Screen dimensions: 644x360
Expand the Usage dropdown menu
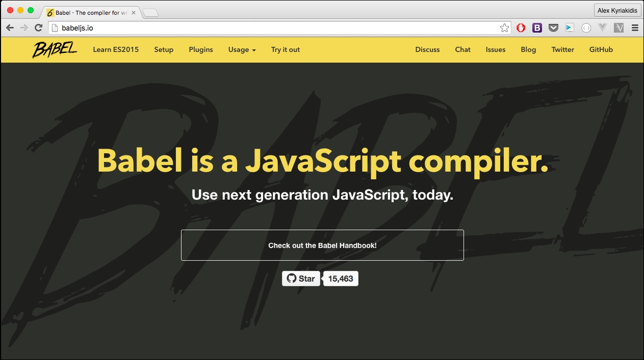(242, 49)
